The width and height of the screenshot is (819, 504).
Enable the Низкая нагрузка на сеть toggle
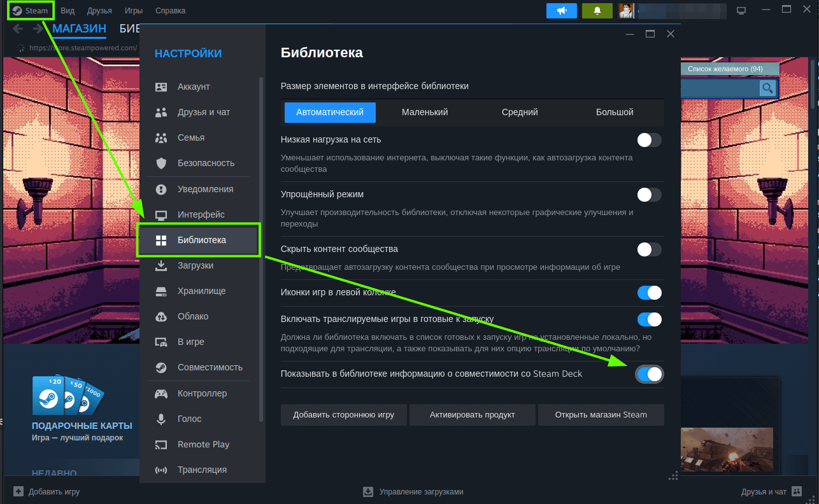(x=650, y=140)
